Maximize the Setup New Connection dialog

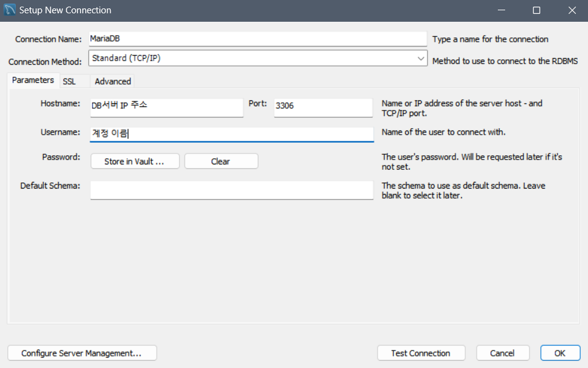tap(537, 10)
